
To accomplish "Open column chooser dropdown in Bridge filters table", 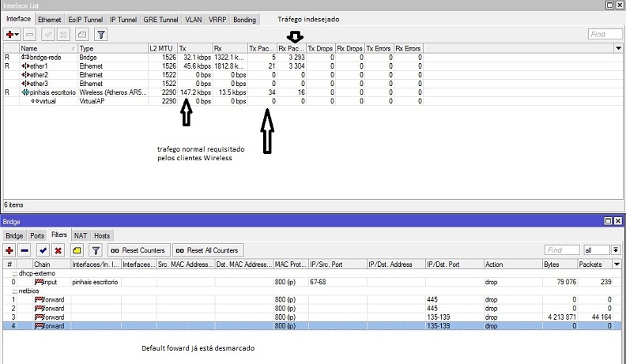I will click(x=617, y=264).
